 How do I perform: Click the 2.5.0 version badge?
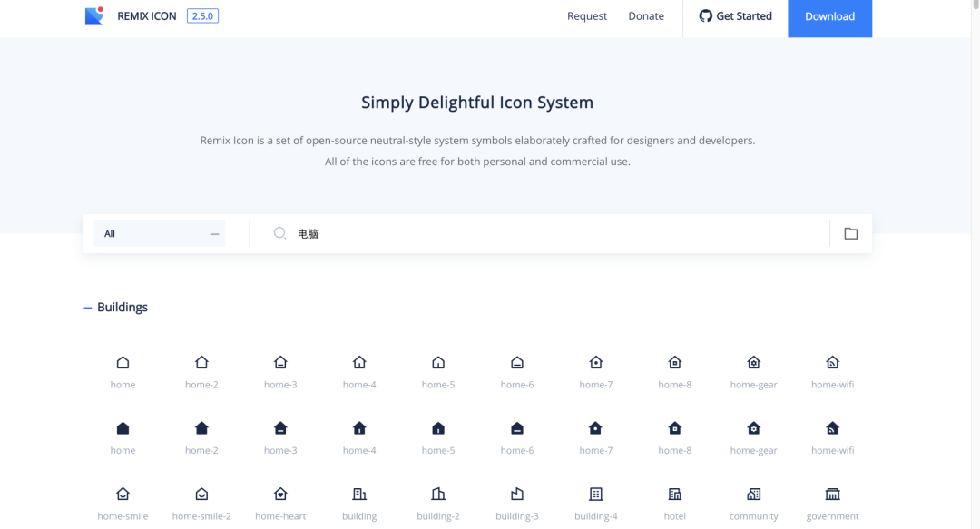pyautogui.click(x=202, y=16)
